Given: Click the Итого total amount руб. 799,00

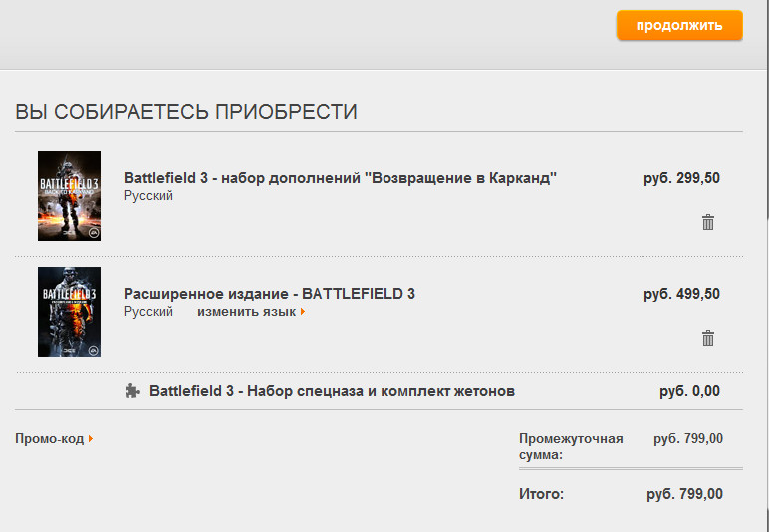Looking at the screenshot, I should [684, 494].
